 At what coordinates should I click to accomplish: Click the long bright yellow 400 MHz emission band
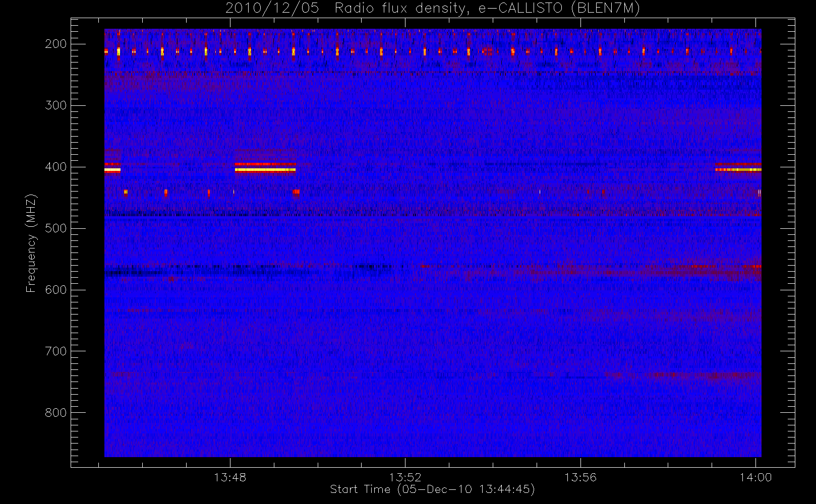pyautogui.click(x=265, y=170)
